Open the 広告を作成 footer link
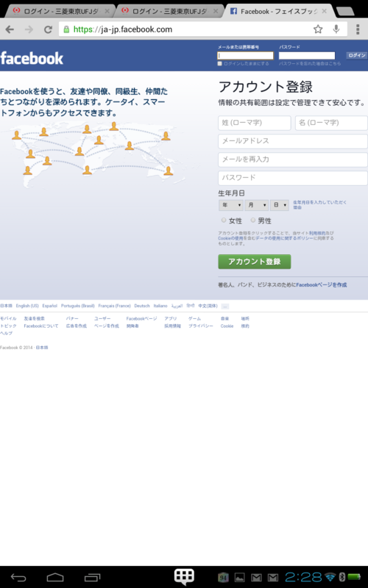Image resolution: width=368 pixels, height=588 pixels. (x=77, y=326)
